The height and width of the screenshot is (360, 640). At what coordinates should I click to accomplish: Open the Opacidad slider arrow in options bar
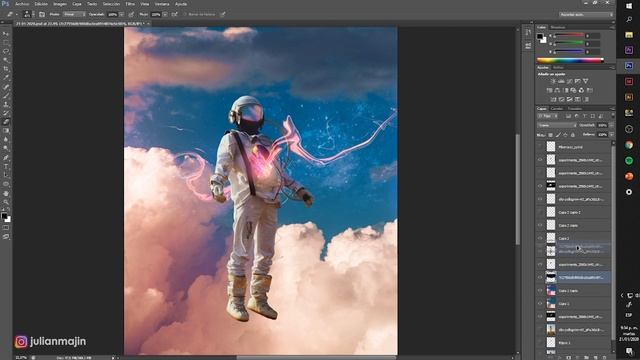(x=122, y=14)
